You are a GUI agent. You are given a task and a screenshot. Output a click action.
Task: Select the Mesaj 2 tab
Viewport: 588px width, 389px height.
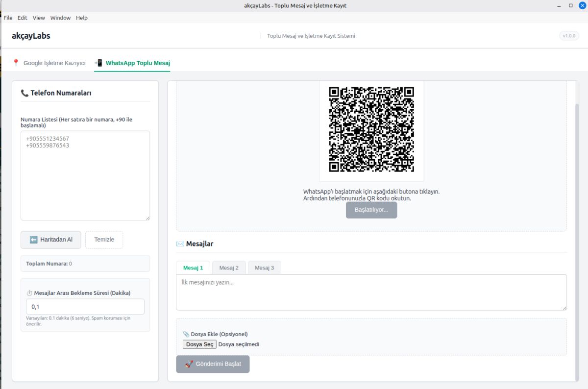pos(229,267)
